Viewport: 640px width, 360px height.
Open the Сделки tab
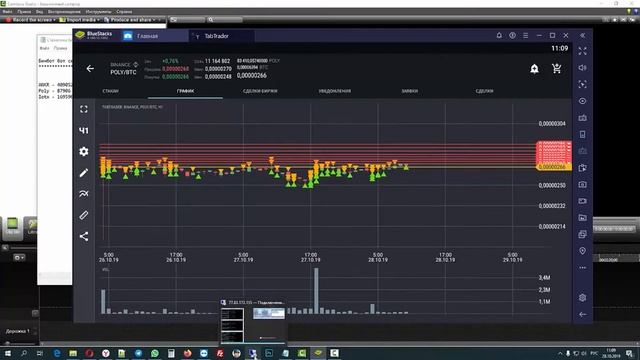pos(484,91)
